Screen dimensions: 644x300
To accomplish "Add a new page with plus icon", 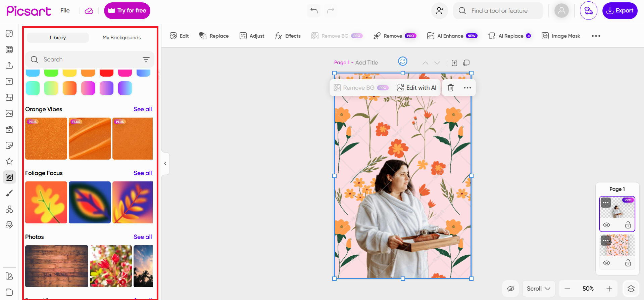I will pos(454,63).
